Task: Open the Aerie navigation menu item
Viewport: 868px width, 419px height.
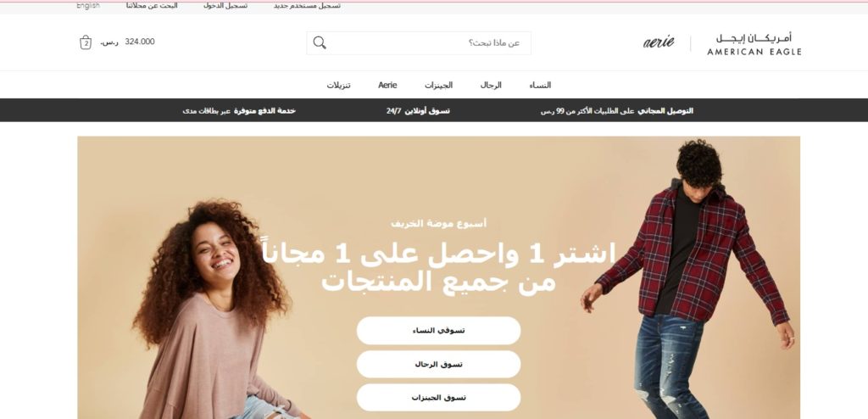Action: (x=387, y=85)
